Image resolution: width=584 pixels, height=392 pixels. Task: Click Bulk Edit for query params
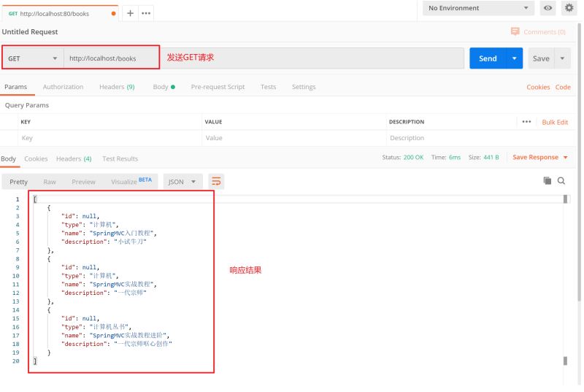tap(555, 122)
